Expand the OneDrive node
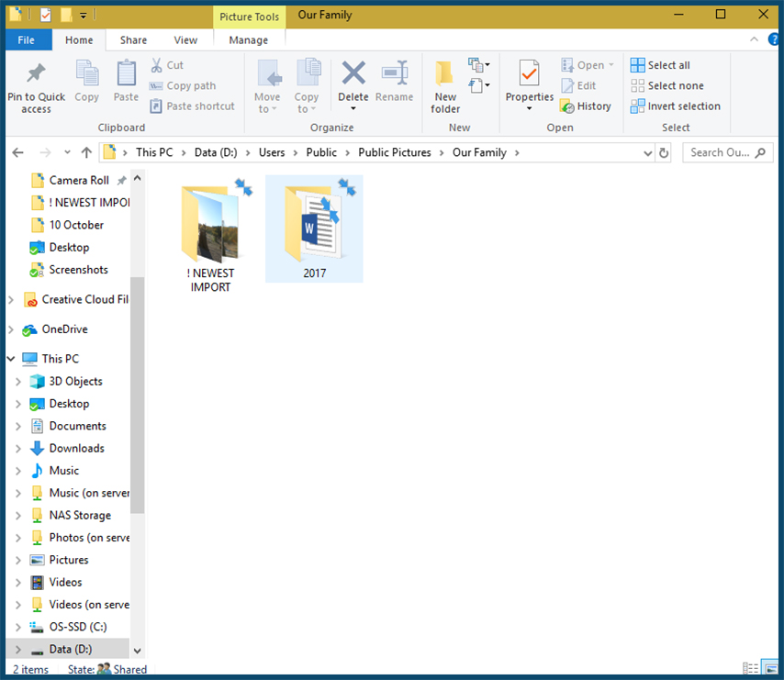This screenshot has height=680, width=784. [11, 329]
